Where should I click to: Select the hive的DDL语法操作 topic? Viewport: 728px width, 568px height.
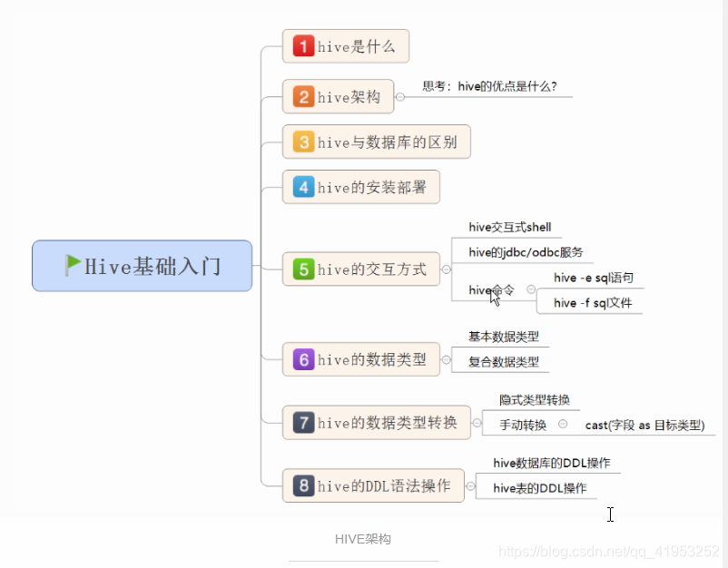tap(373, 485)
